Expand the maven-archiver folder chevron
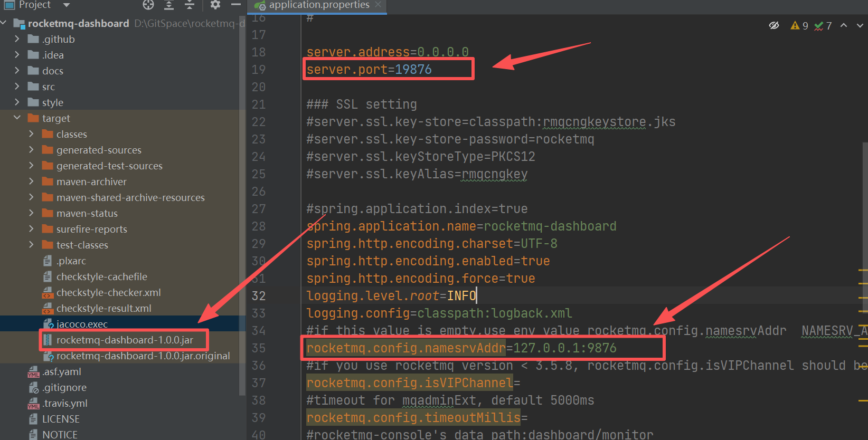This screenshot has height=440, width=868. click(31, 181)
